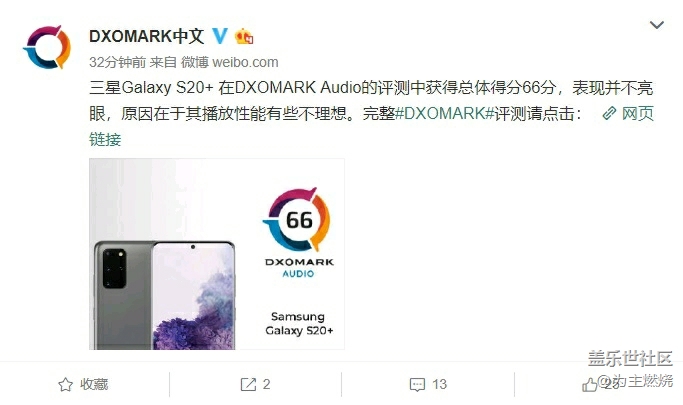This screenshot has height=405, width=683.
Task: Click the 66 score badge in image
Action: coord(298,220)
